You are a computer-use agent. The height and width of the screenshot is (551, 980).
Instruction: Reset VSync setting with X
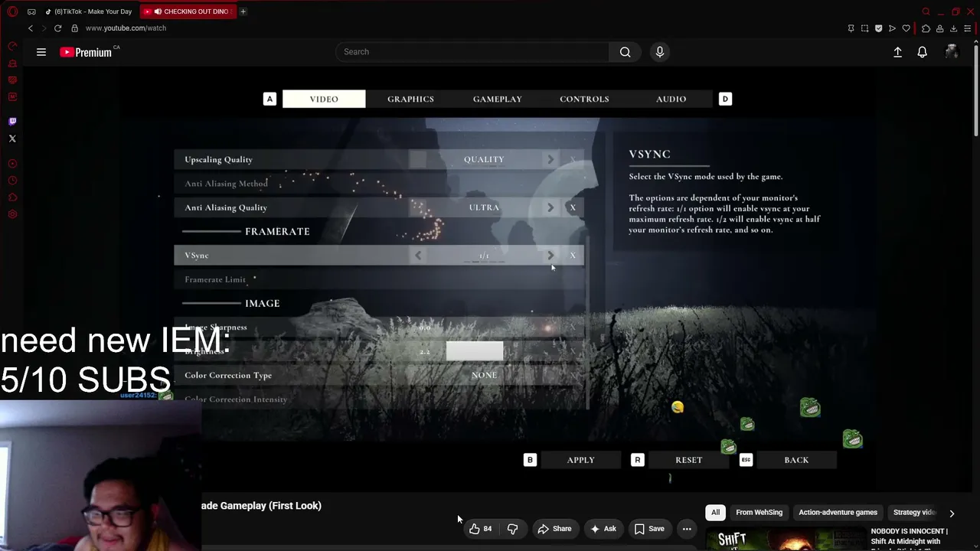pos(573,256)
